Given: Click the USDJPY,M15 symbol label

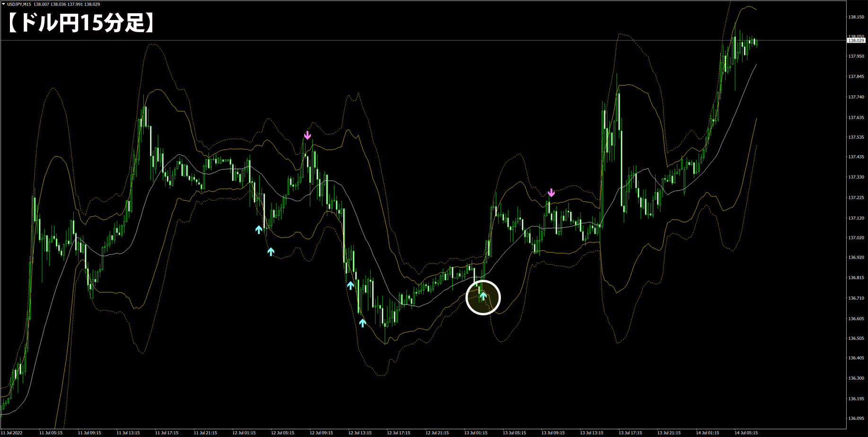Looking at the screenshot, I should 19,4.
